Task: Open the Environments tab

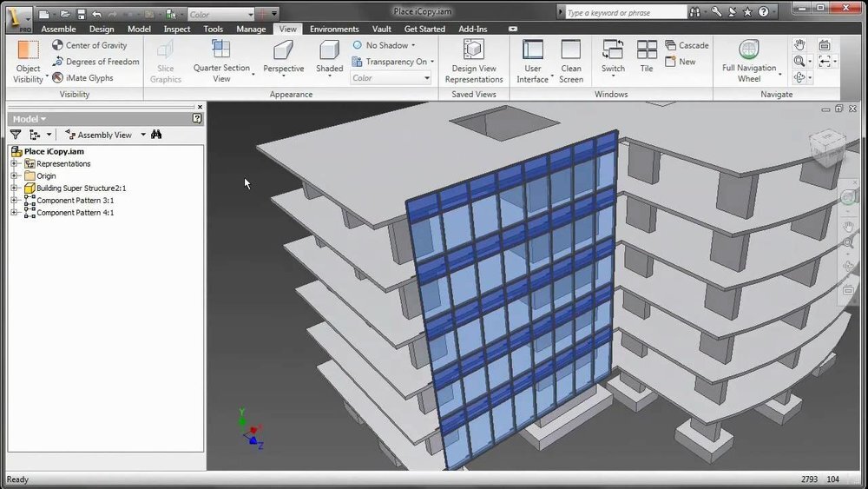Action: point(334,29)
